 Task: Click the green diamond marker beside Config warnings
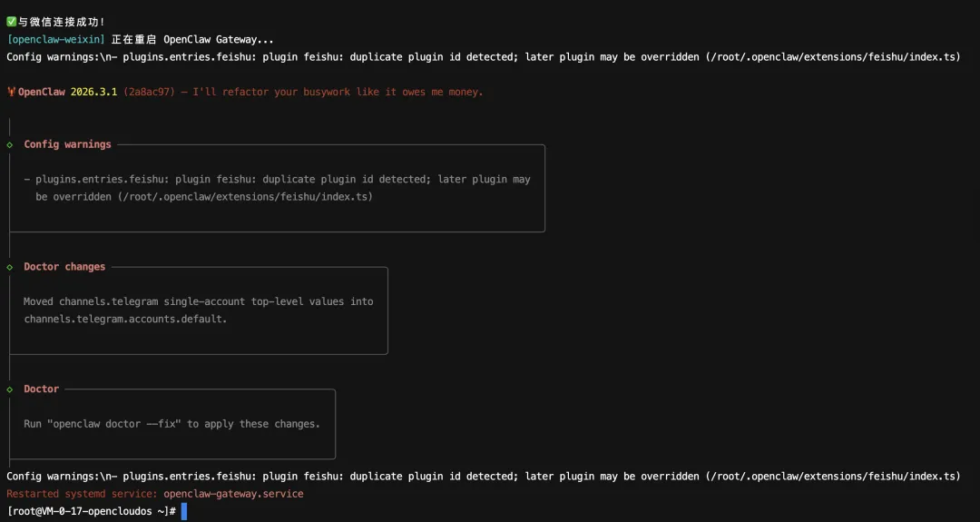[x=9, y=144]
